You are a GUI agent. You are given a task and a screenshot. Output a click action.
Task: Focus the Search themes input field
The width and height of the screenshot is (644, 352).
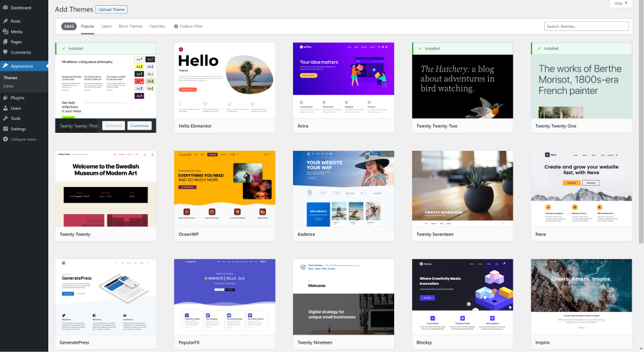pos(587,26)
